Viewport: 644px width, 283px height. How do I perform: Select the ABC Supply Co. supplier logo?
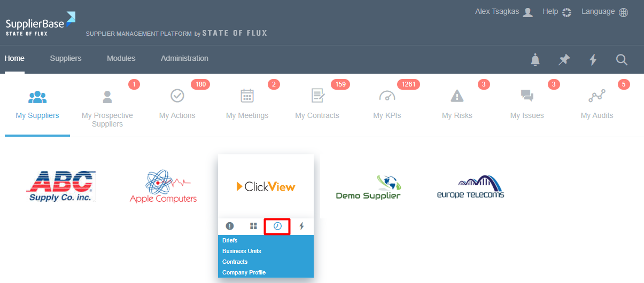pos(61,186)
